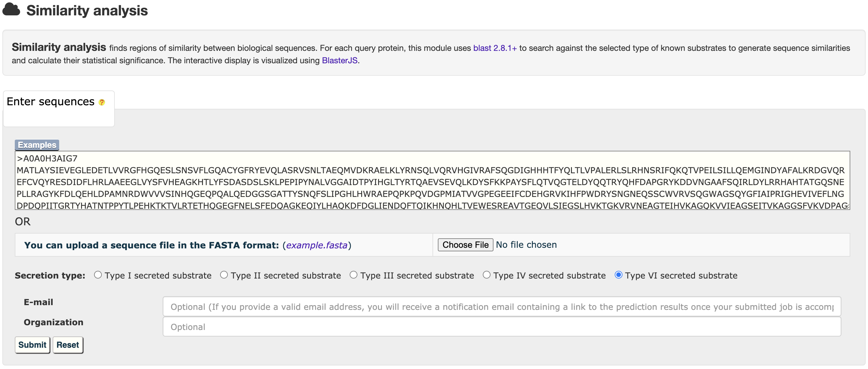868x369 pixels.
Task: Submit the similarity analysis form
Action: tap(32, 345)
